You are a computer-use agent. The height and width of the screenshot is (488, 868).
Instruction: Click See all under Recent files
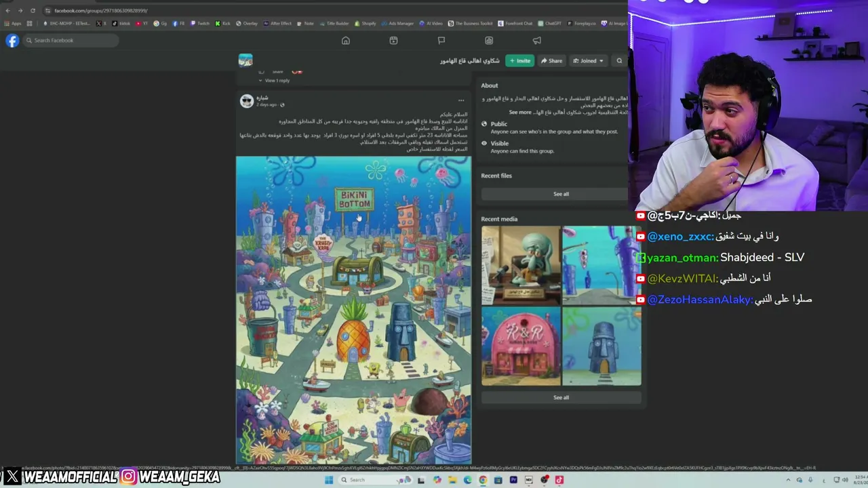[x=561, y=194]
